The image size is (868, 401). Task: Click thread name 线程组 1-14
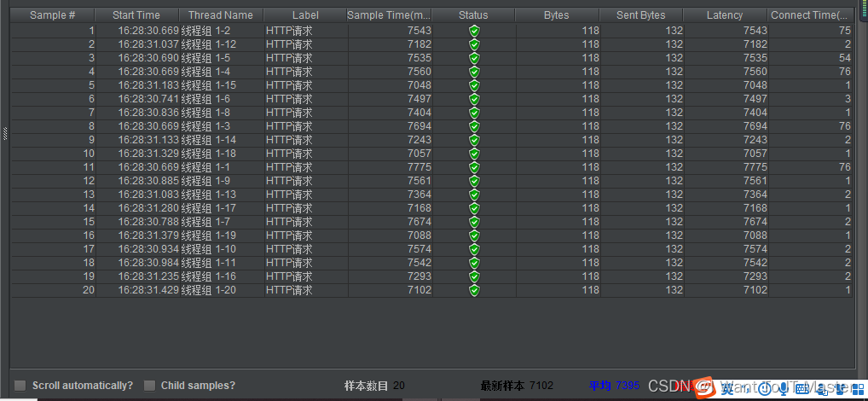(209, 140)
